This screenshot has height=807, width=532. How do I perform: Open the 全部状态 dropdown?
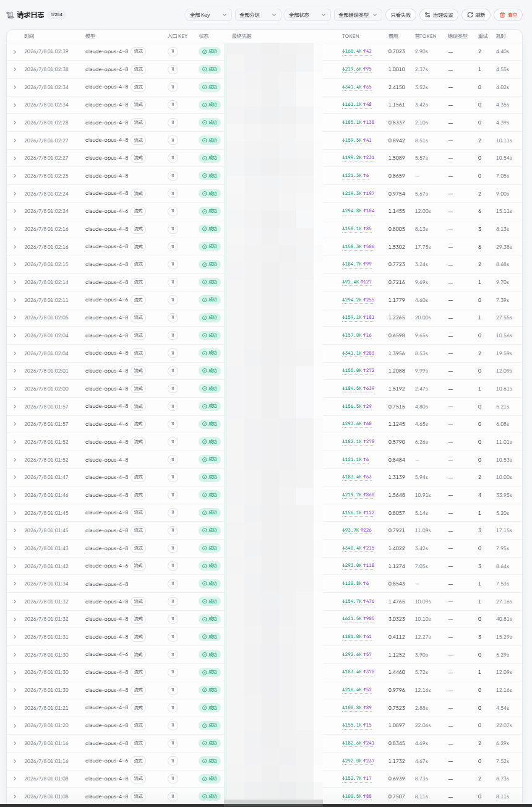307,15
